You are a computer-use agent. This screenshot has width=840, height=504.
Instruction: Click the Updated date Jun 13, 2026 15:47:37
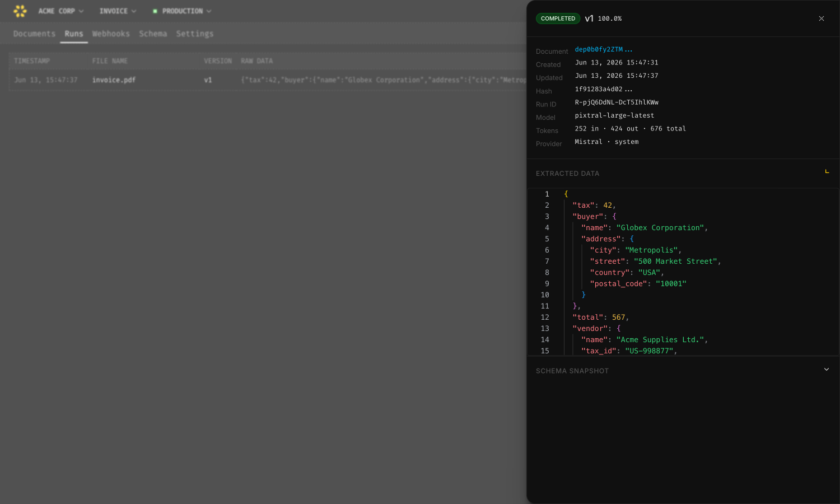tap(617, 76)
